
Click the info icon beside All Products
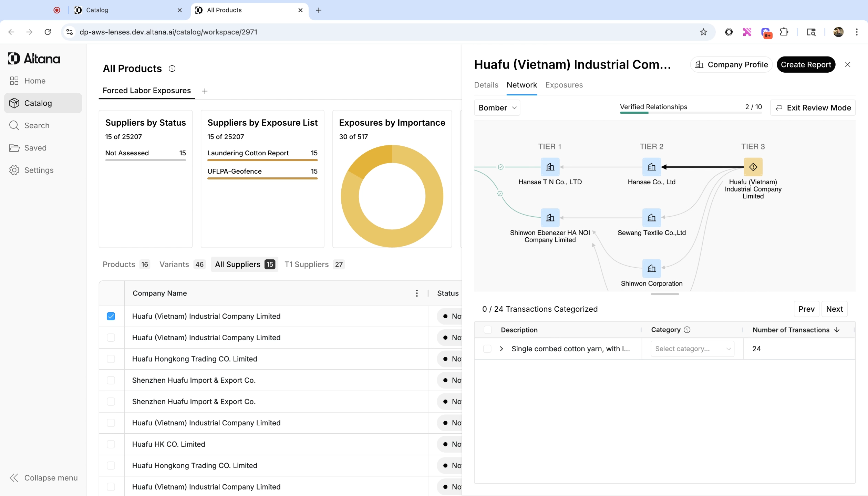tap(172, 69)
